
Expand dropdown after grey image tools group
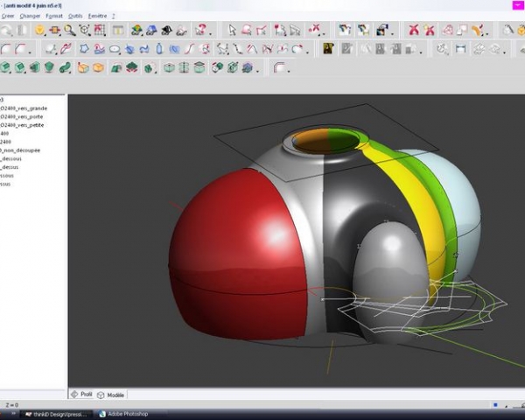click(x=421, y=52)
